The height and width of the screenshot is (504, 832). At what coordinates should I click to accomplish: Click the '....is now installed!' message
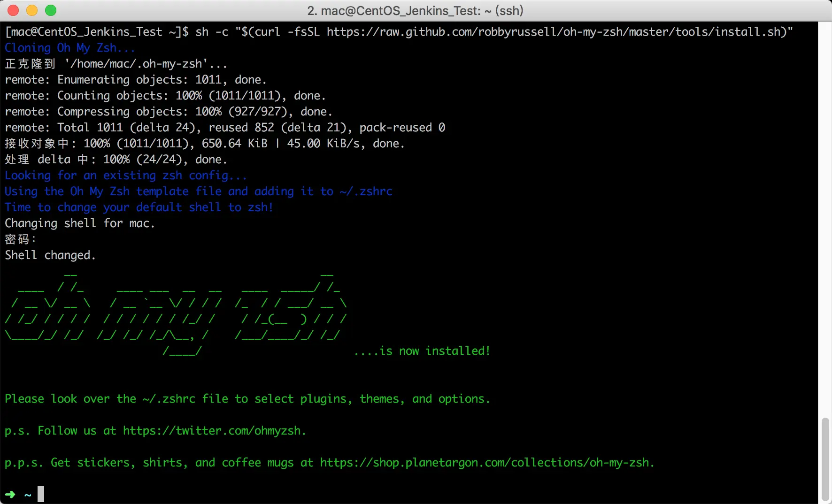point(422,351)
